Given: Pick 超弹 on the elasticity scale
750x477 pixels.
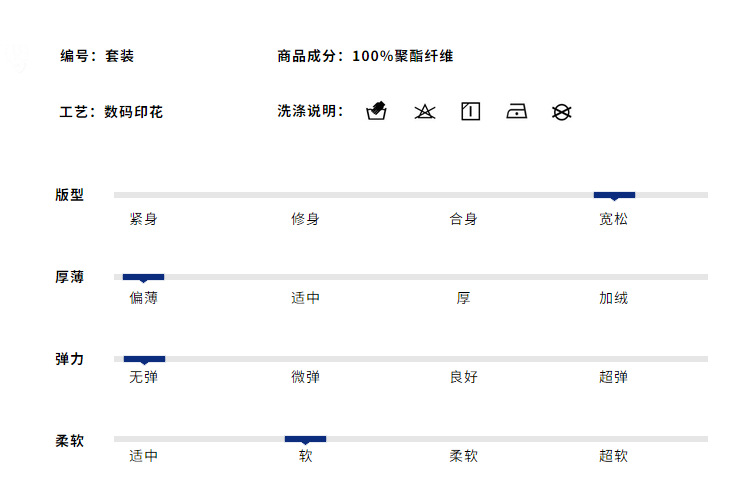Looking at the screenshot, I should tap(614, 377).
